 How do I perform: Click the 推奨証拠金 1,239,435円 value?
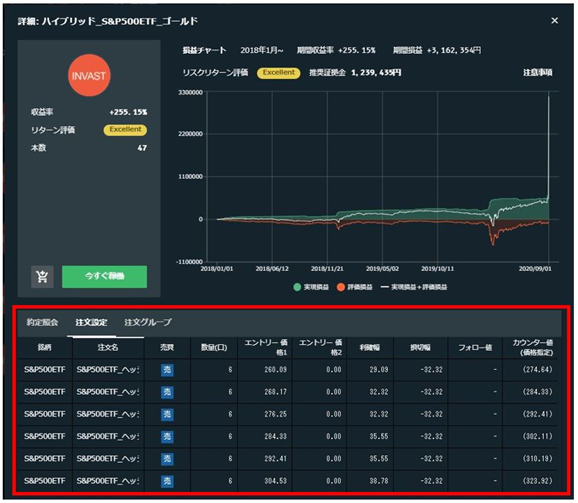click(x=376, y=73)
